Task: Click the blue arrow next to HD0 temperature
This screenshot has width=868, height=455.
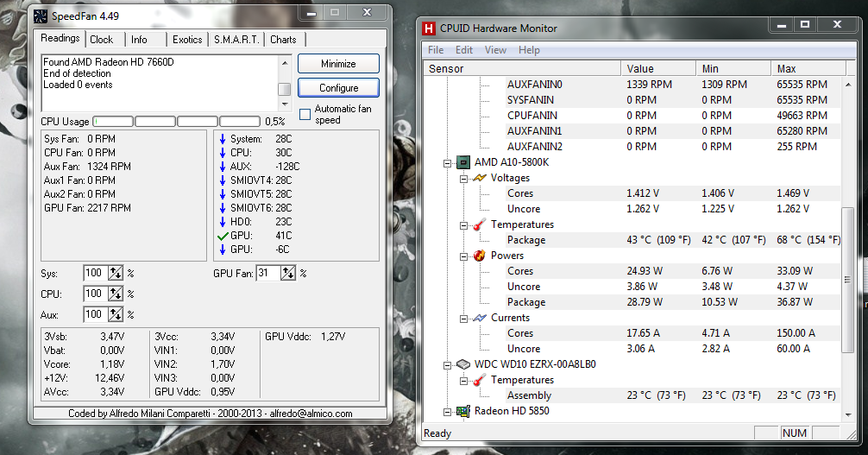Action: 223,222
